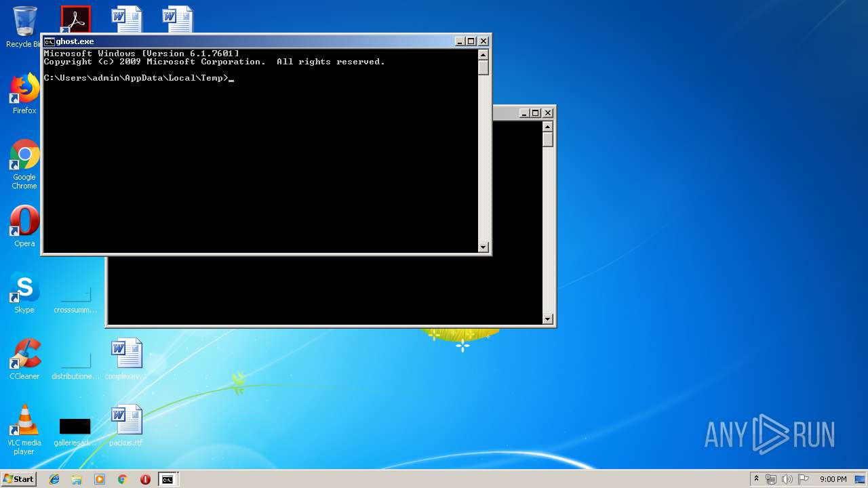Open the network tray icon

[x=771, y=479]
